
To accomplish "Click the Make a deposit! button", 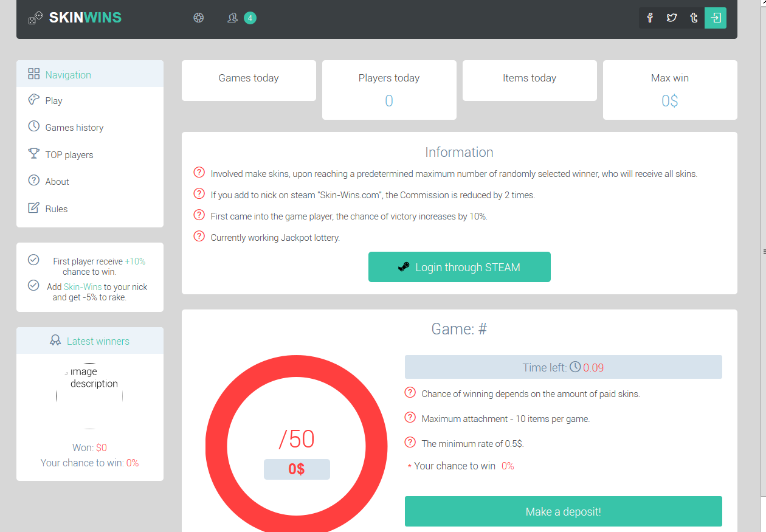I will tap(564, 511).
